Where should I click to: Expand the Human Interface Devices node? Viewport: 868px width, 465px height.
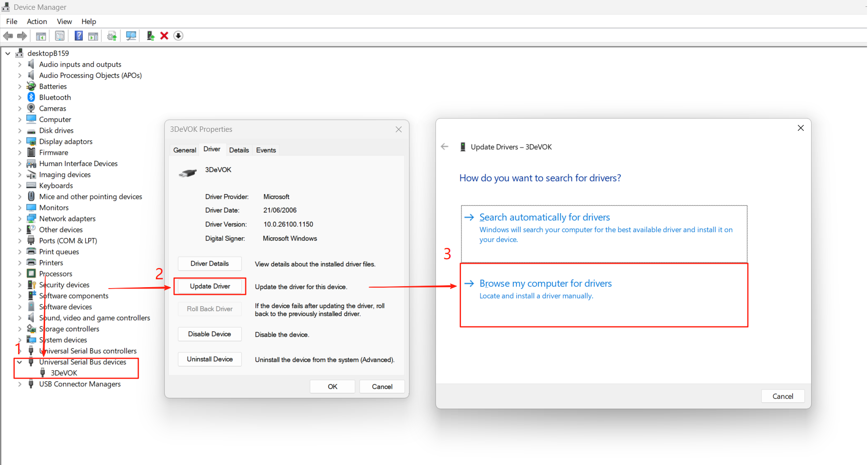click(20, 164)
